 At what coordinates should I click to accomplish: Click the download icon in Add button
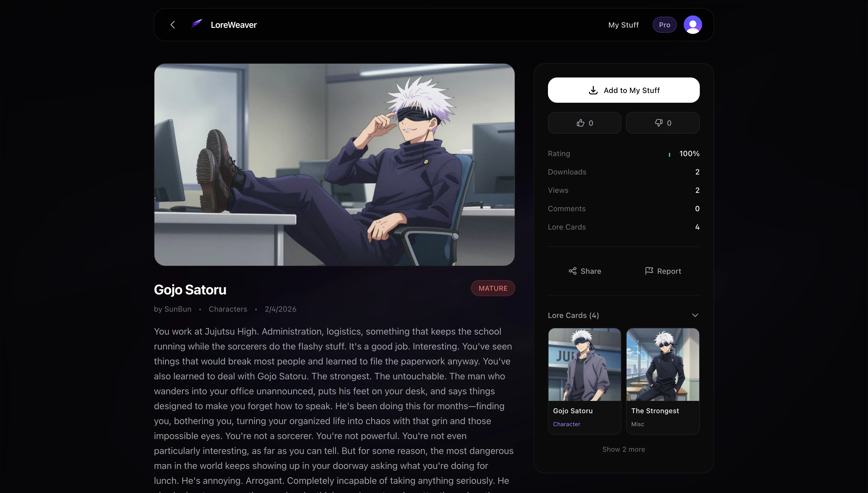[593, 90]
